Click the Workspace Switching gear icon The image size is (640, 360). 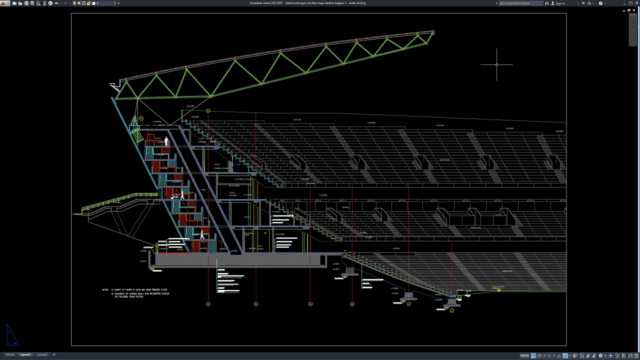coord(600,356)
